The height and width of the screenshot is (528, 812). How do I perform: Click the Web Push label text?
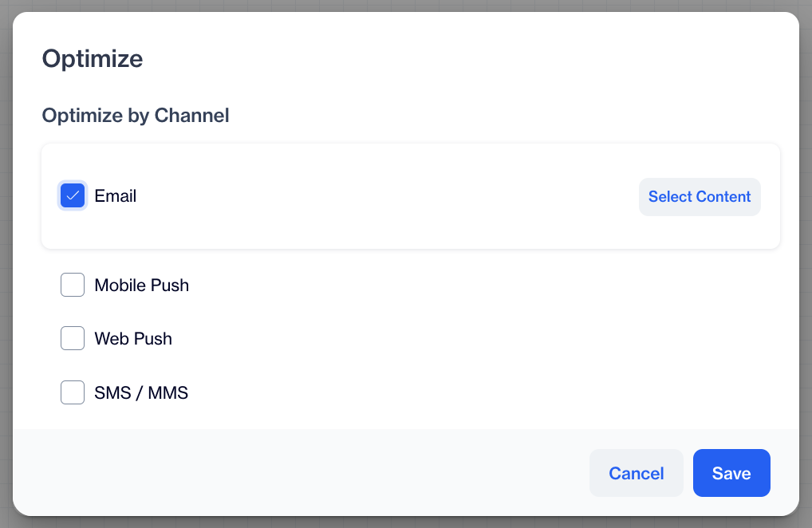click(x=133, y=339)
